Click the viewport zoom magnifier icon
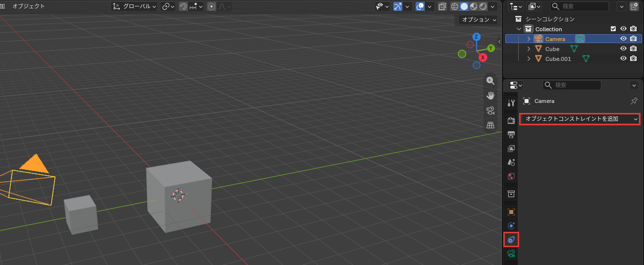 click(490, 81)
